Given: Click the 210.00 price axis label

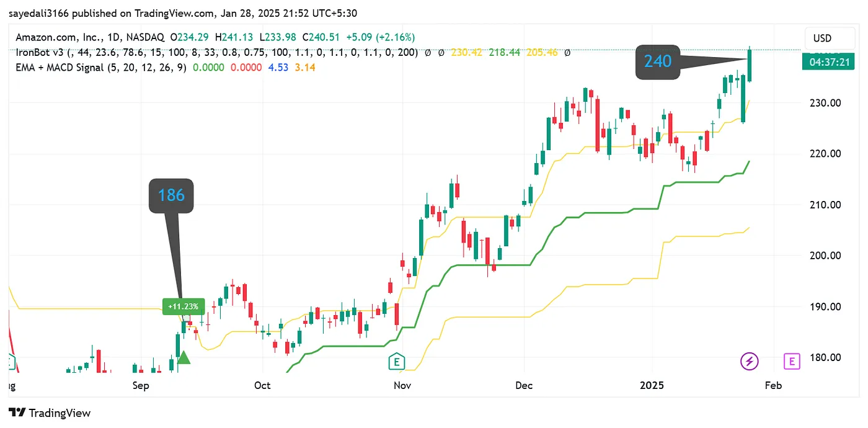Looking at the screenshot, I should pos(826,205).
